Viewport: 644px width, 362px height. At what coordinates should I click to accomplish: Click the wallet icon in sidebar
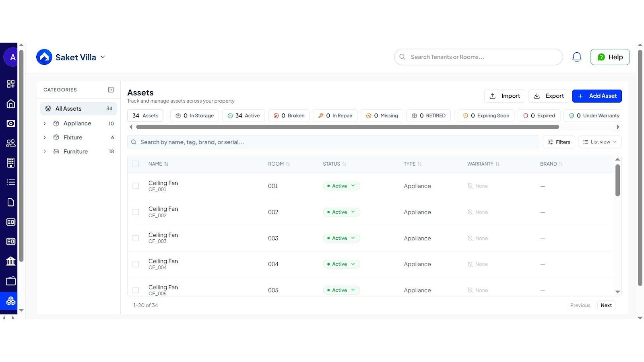(x=11, y=281)
